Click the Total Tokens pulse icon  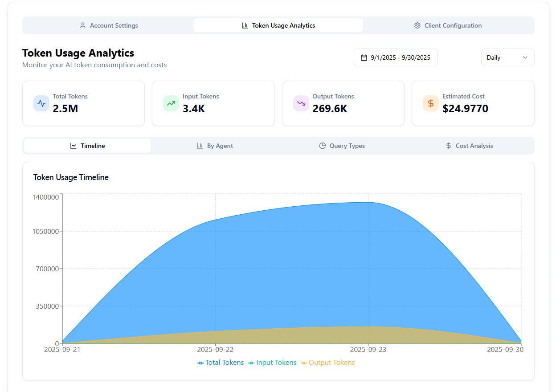pos(41,103)
